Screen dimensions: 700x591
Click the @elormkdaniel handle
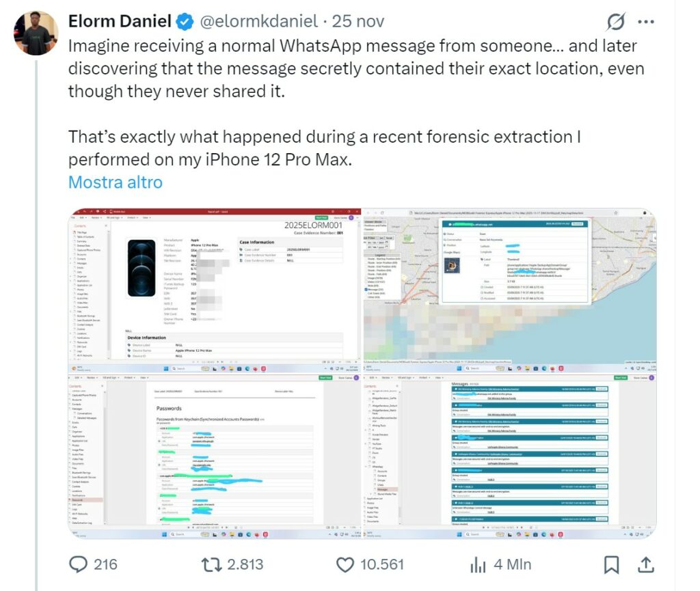pos(258,22)
